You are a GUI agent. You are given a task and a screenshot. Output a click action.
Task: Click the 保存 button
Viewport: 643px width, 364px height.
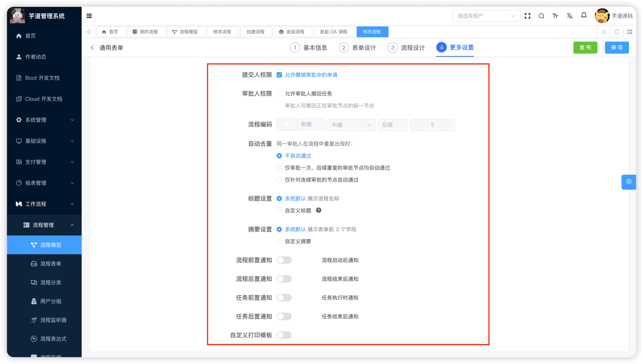(x=616, y=47)
